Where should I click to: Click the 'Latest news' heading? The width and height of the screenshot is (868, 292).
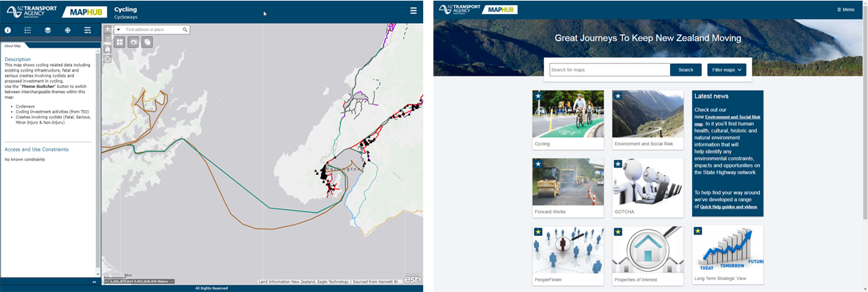point(711,96)
